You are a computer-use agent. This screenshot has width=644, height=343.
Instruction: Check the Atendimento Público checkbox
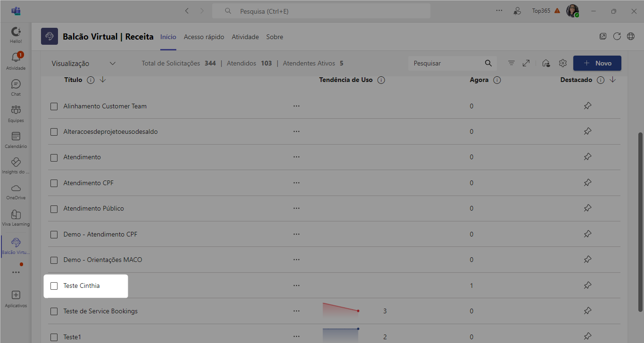[x=54, y=209]
